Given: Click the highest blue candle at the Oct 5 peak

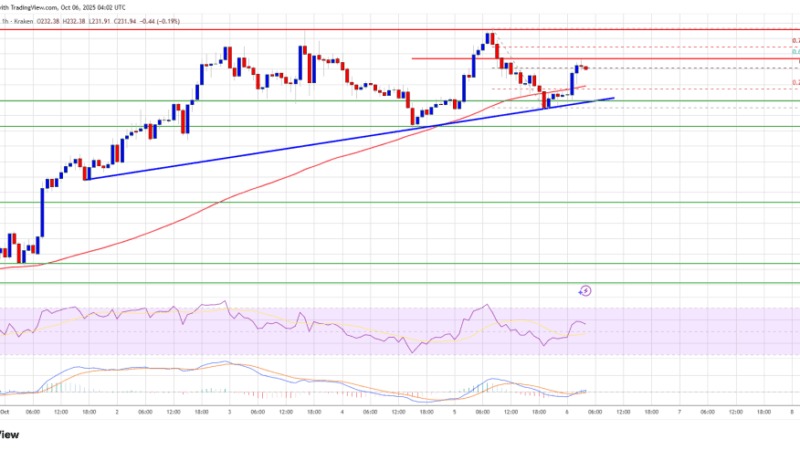Looking at the screenshot, I should point(488,39).
